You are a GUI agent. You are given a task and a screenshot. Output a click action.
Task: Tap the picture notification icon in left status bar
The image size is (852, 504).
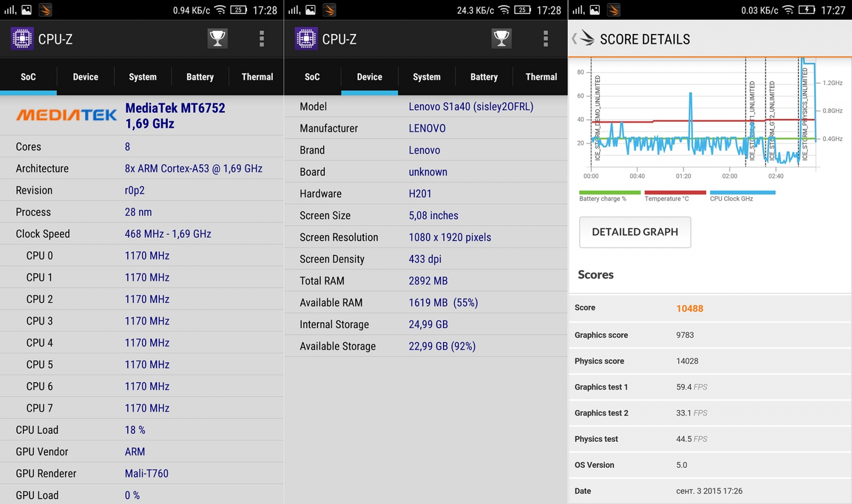(26, 10)
